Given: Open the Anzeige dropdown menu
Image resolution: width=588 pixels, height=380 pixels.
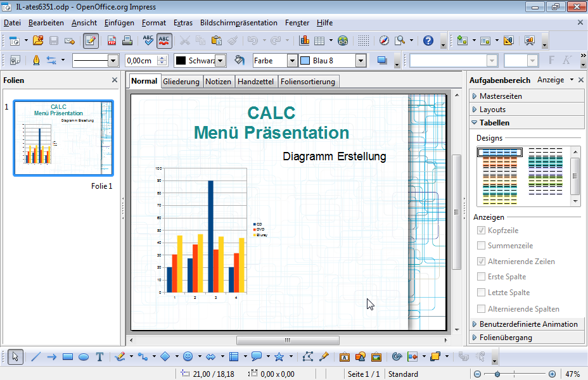Looking at the screenshot, I should point(556,80).
